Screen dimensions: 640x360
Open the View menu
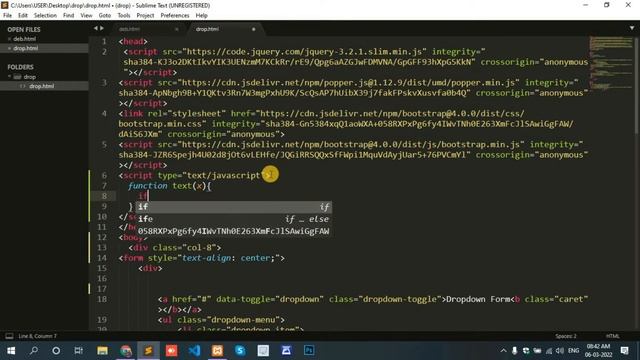[86, 16]
